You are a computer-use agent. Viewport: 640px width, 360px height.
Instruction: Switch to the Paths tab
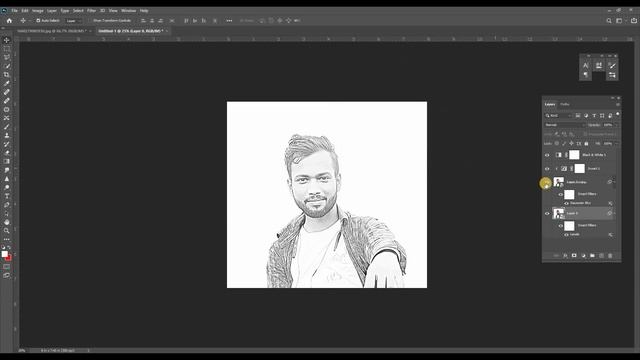(x=564, y=104)
